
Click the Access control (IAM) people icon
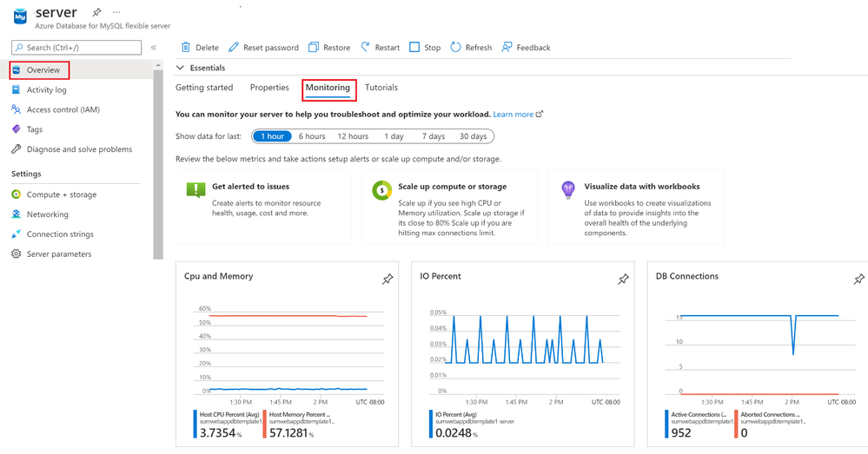[16, 109]
